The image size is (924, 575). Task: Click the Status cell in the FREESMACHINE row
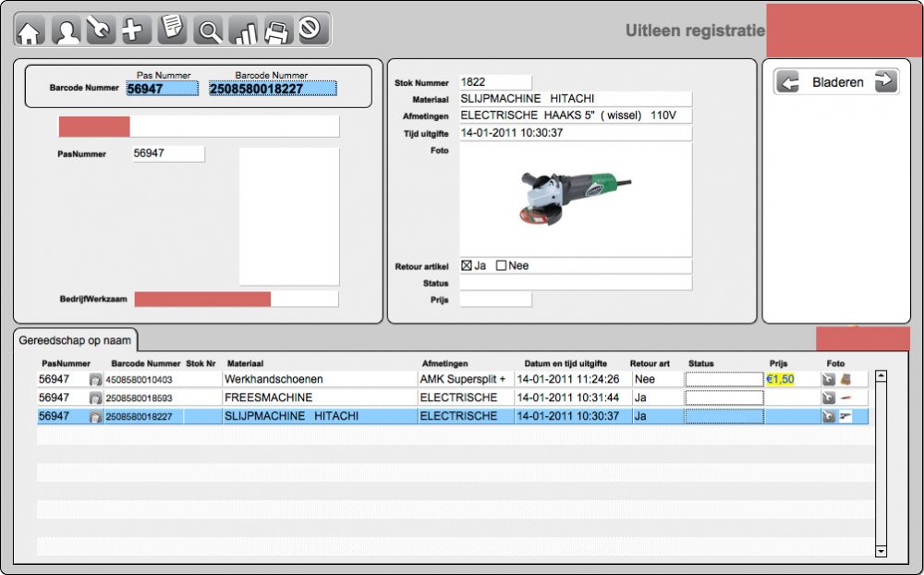pyautogui.click(x=724, y=398)
